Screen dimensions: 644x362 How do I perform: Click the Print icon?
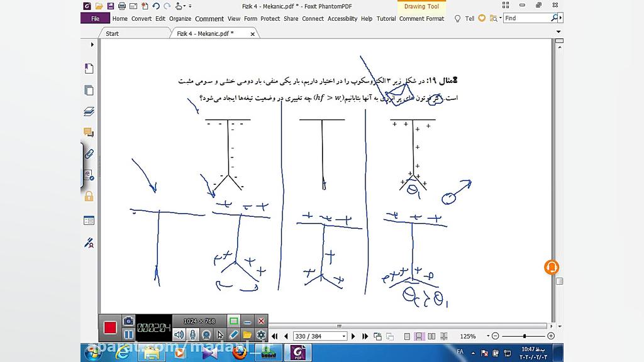(121, 6)
